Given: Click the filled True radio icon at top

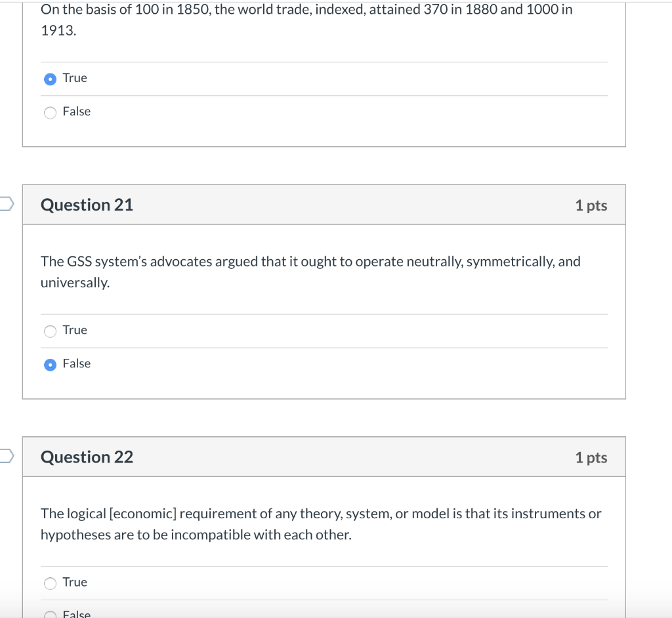Looking at the screenshot, I should pyautogui.click(x=50, y=79).
